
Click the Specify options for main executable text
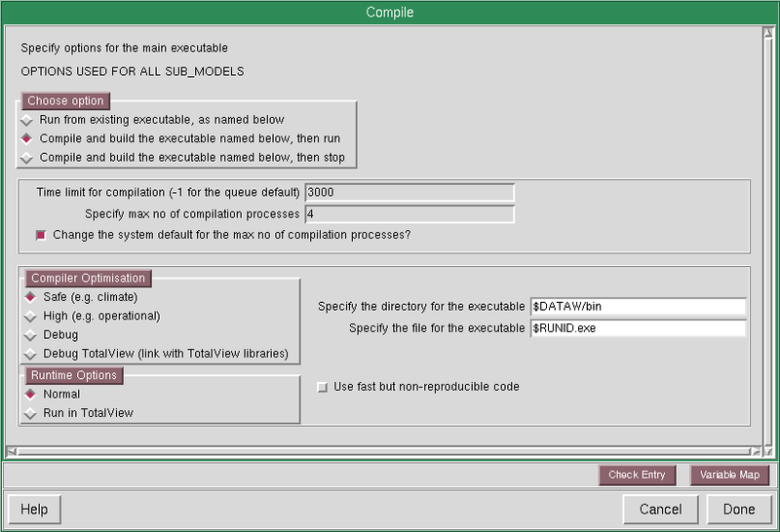125,48
